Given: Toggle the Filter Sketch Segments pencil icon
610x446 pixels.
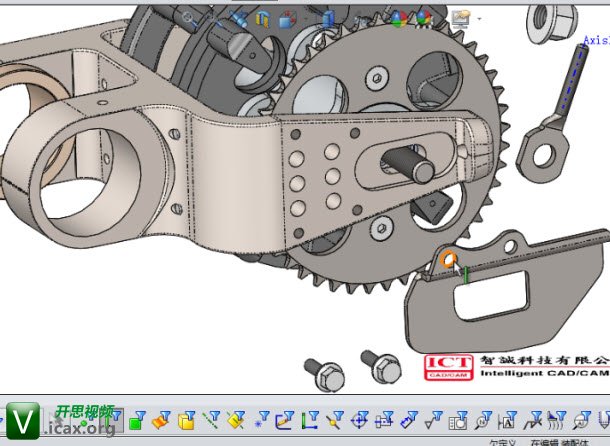Looking at the screenshot, I should [285, 421].
